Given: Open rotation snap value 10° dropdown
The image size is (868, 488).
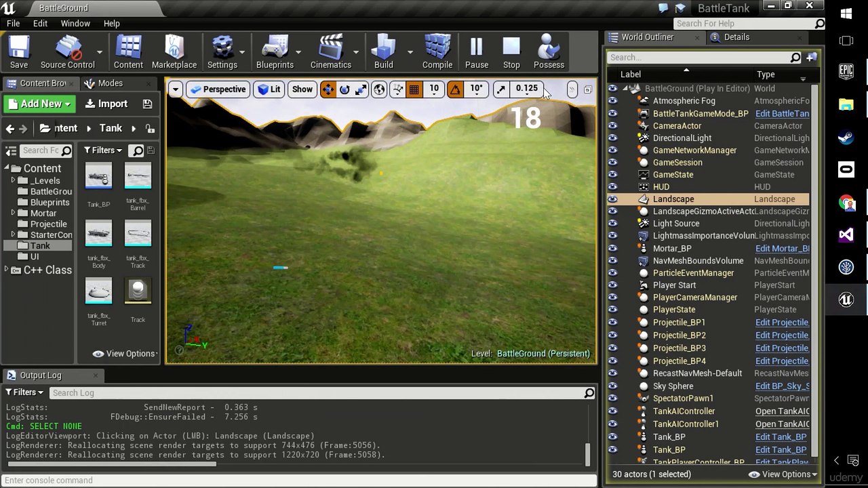Looking at the screenshot, I should coord(477,89).
